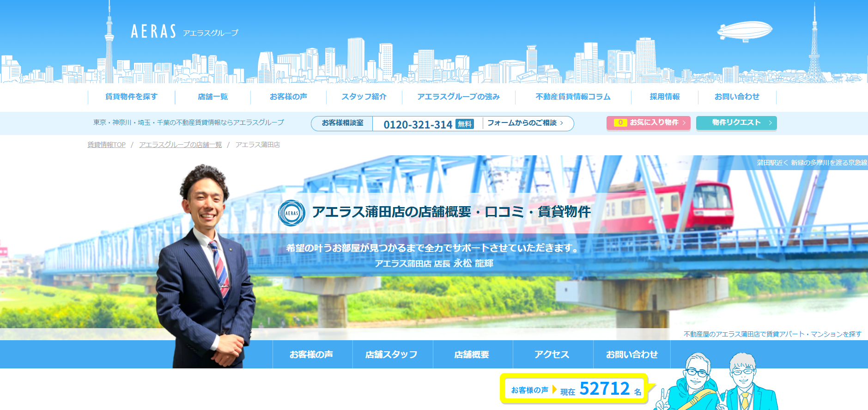This screenshot has height=410, width=868.
Task: Click the round AERAS emblem beside the title
Action: coord(291,213)
